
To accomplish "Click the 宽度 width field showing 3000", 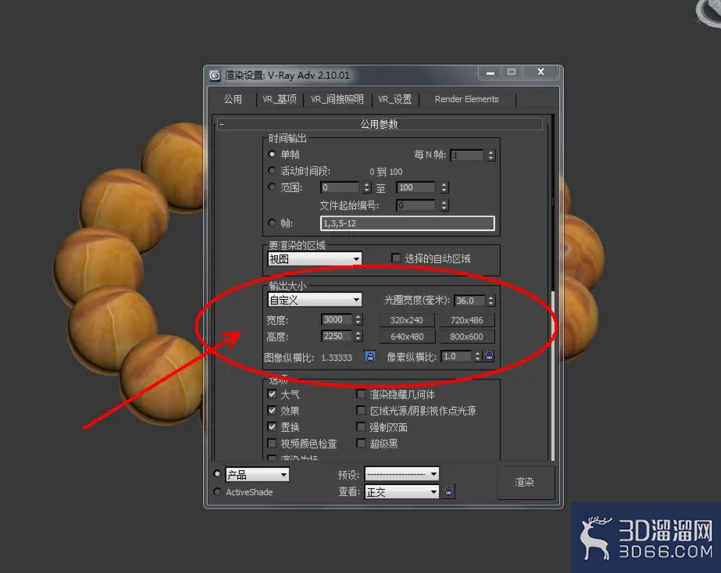I will [337, 320].
